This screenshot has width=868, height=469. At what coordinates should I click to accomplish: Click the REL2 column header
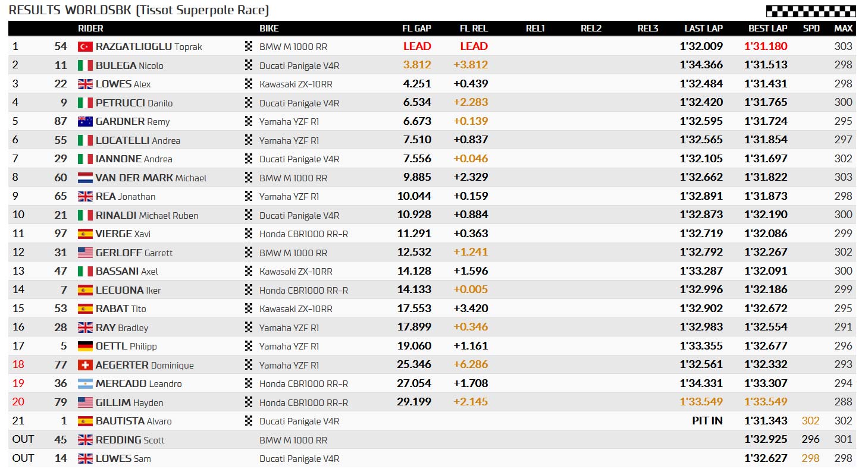coord(591,28)
